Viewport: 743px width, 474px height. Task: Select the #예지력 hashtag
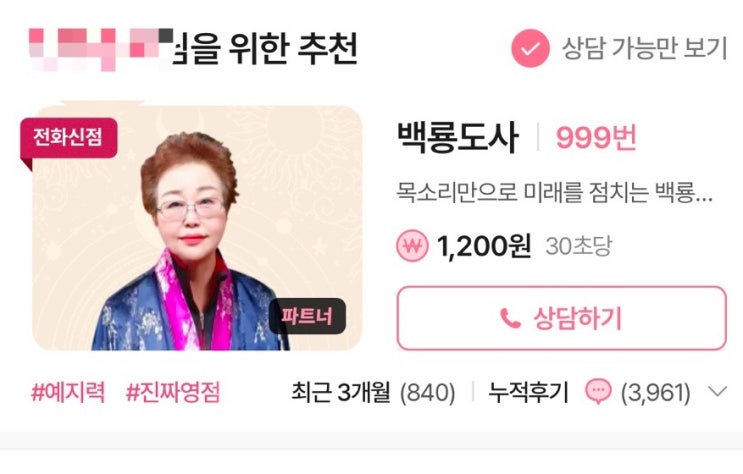coord(68,392)
